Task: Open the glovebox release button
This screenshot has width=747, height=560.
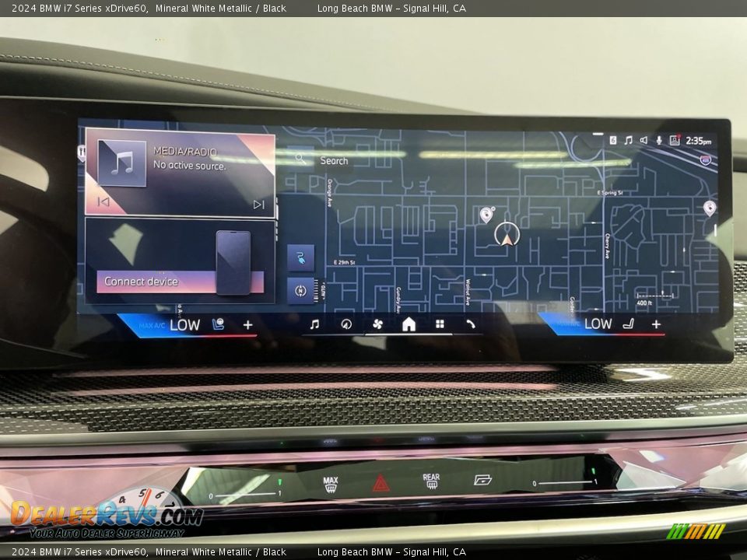Action: coord(482,480)
